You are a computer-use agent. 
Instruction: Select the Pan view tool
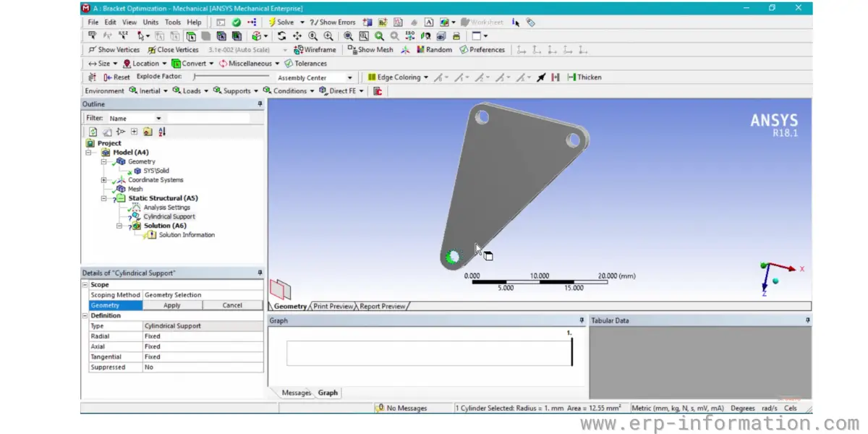[x=297, y=35]
